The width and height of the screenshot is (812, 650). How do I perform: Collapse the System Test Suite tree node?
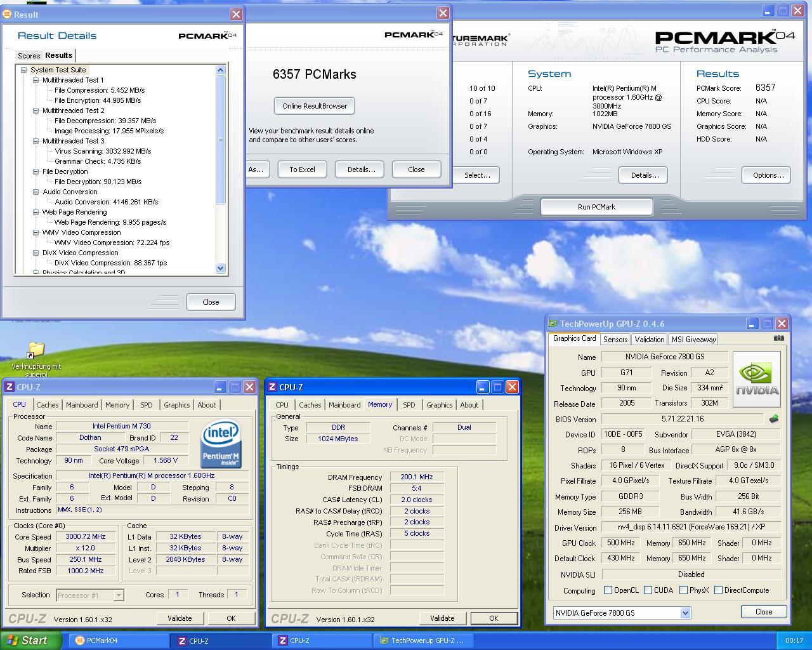click(23, 70)
